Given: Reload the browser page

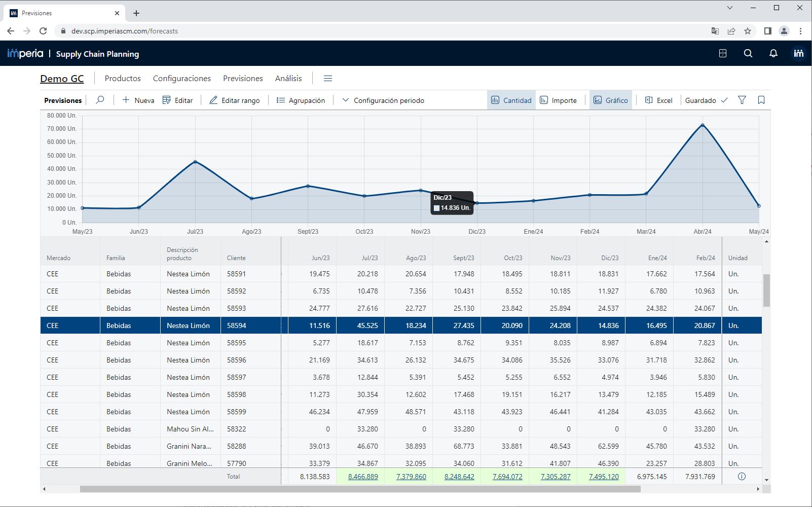Looking at the screenshot, I should tap(43, 31).
